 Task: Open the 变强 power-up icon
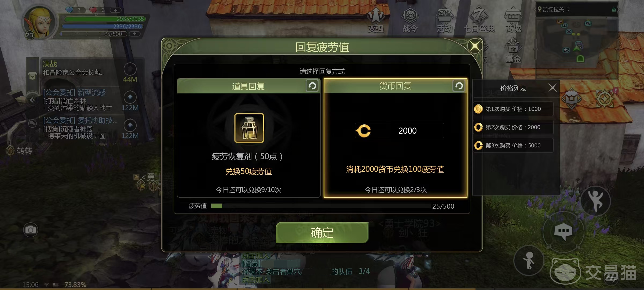376,20
